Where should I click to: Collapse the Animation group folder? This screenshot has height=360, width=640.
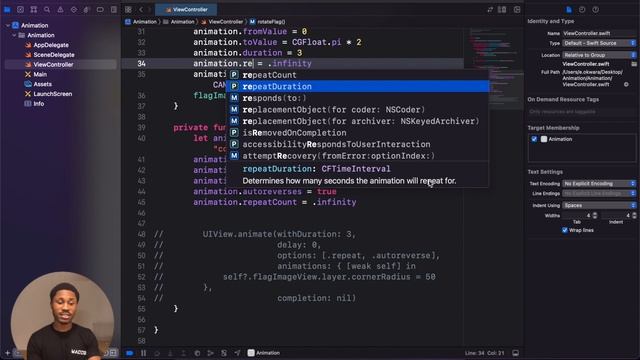(x=14, y=35)
